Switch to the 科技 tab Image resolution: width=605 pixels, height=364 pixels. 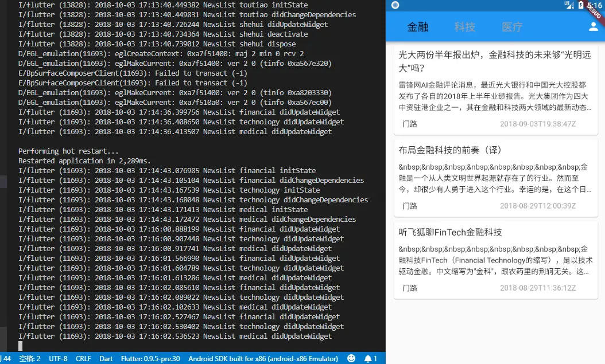(465, 27)
